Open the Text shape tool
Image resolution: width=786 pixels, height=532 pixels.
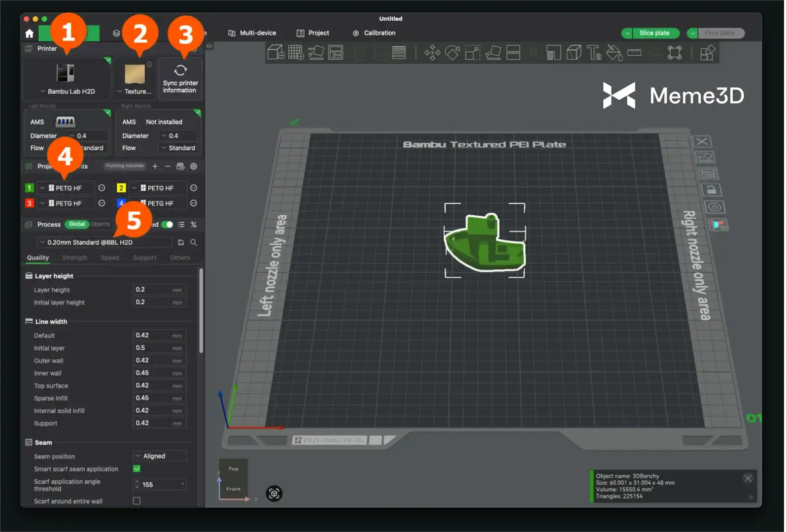click(594, 53)
